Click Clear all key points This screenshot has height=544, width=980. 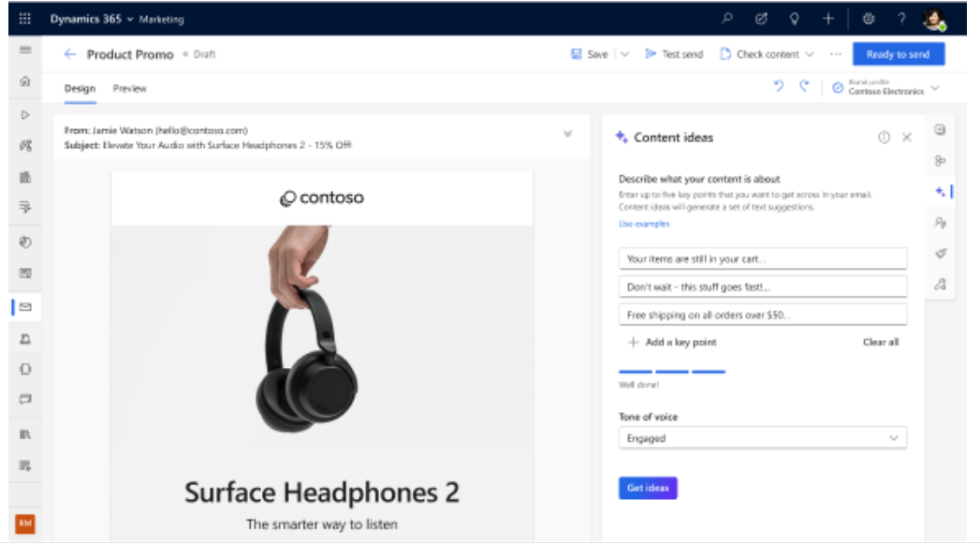pos(881,342)
